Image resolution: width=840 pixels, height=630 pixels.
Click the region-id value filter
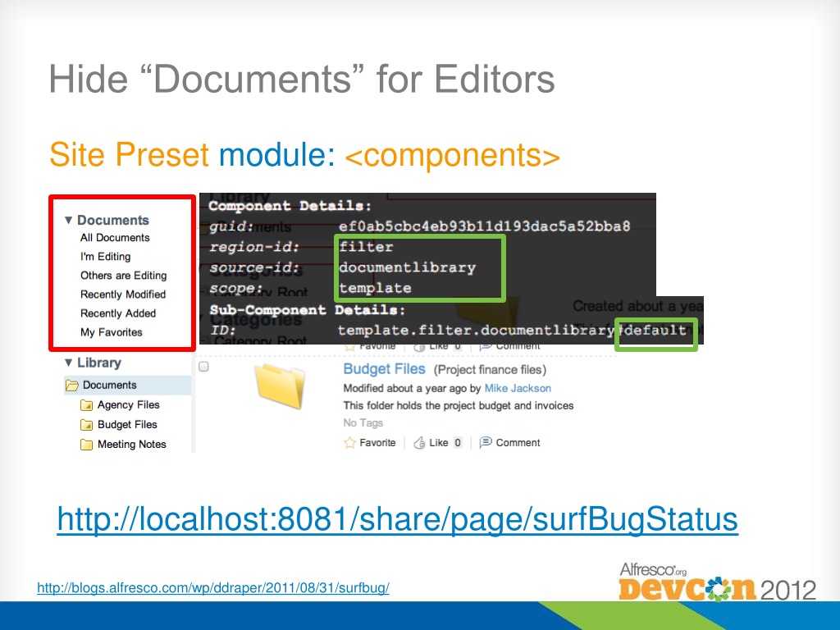click(366, 247)
